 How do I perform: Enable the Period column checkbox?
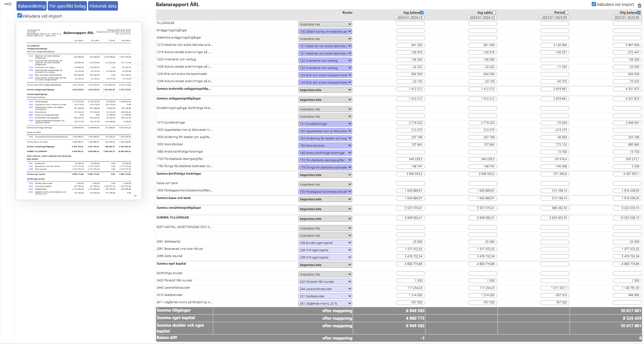click(x=567, y=13)
